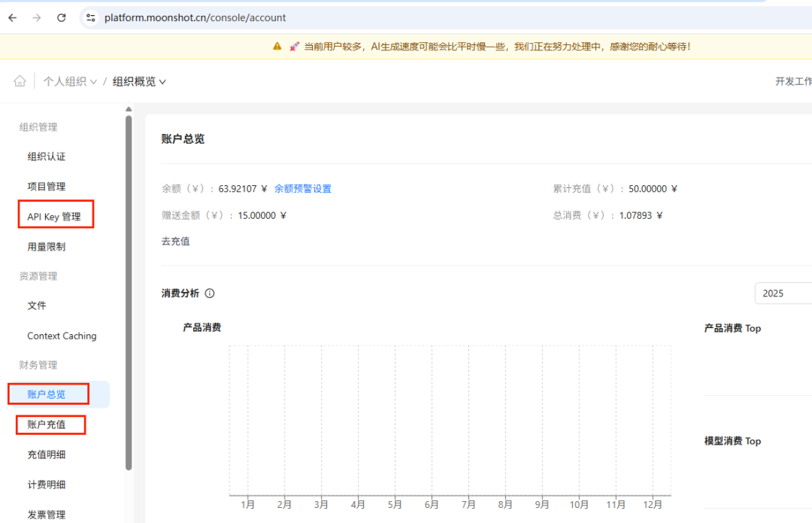Open 发票管理 in the sidebar

47,515
